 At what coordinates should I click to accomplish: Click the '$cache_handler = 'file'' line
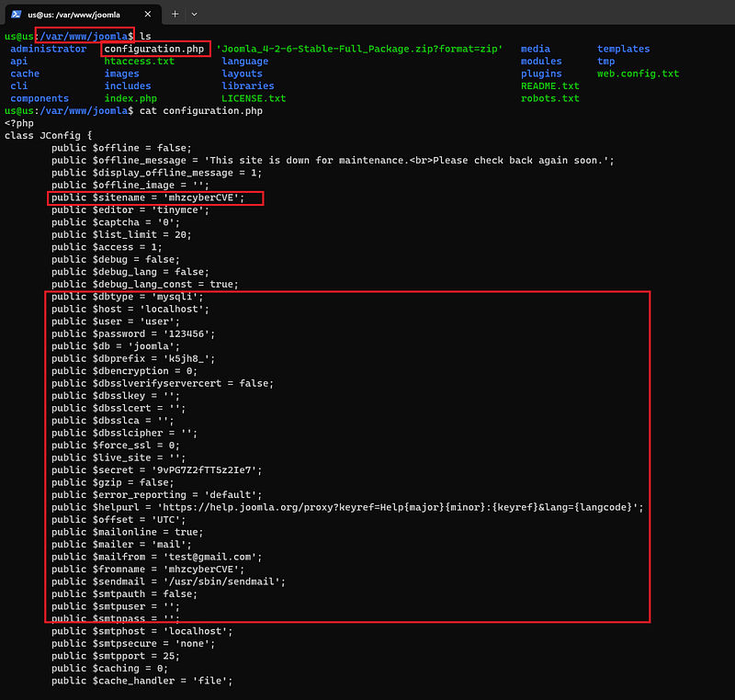[142, 681]
